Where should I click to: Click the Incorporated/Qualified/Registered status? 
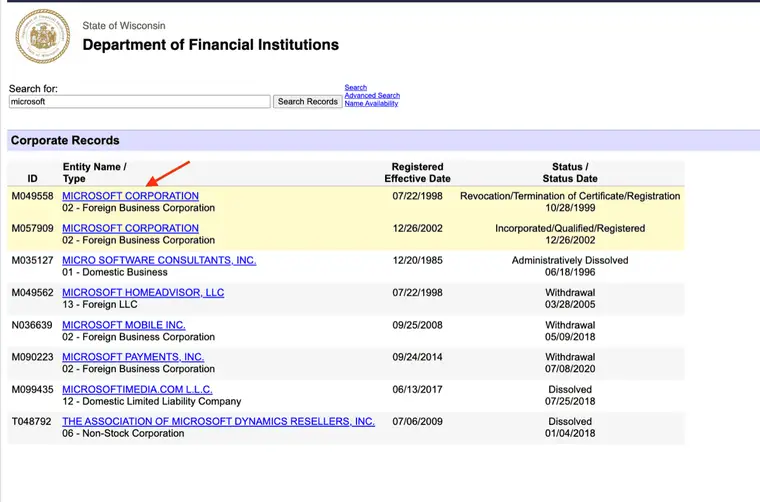570,228
